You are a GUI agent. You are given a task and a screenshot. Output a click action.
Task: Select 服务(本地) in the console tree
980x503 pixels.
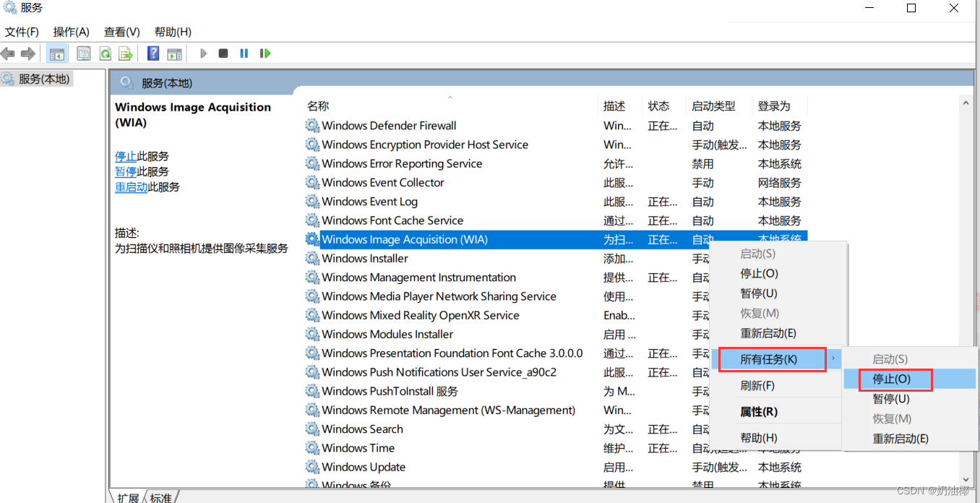pos(44,79)
